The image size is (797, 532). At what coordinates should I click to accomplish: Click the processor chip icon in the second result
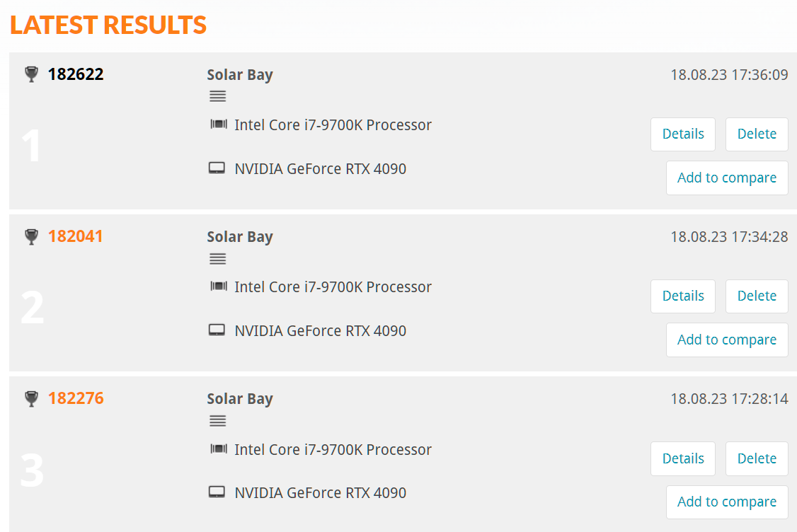219,287
